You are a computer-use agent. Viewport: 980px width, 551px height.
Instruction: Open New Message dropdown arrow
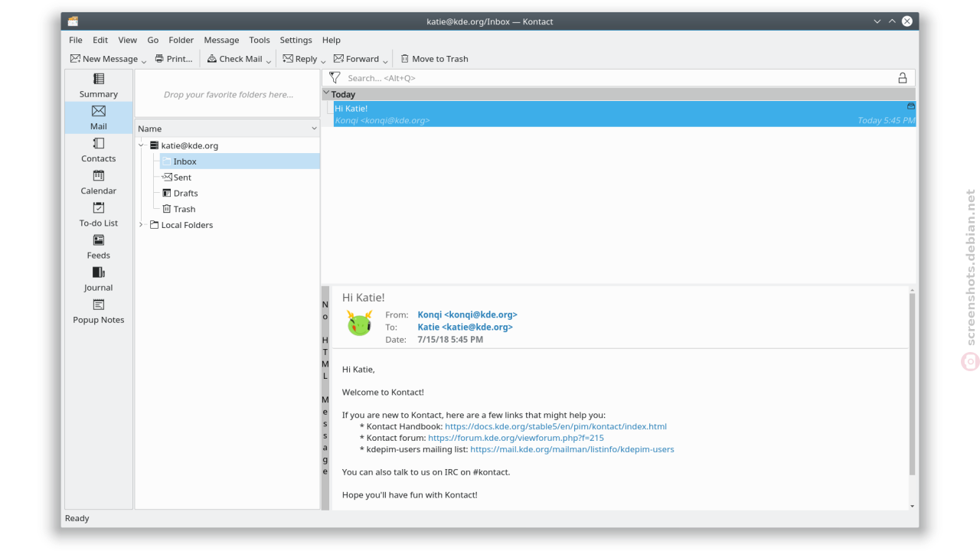(x=144, y=60)
